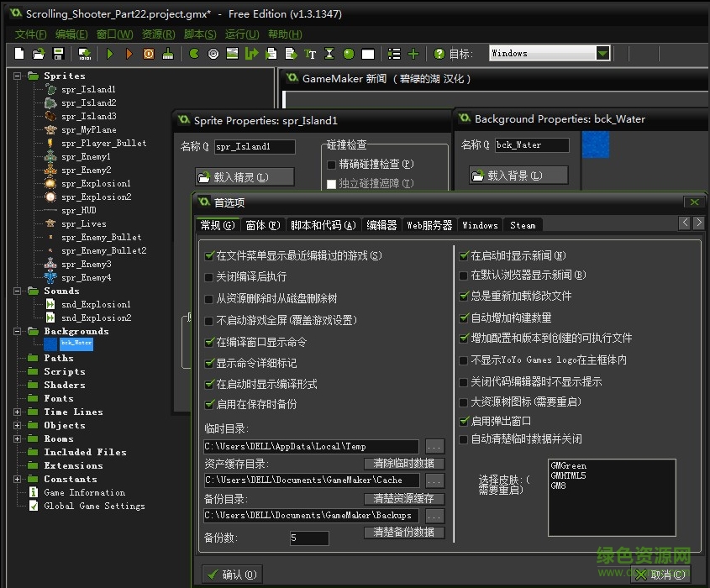710x588 pixels.
Task: Open the 目标 Windows target dropdown
Action: coord(602,53)
